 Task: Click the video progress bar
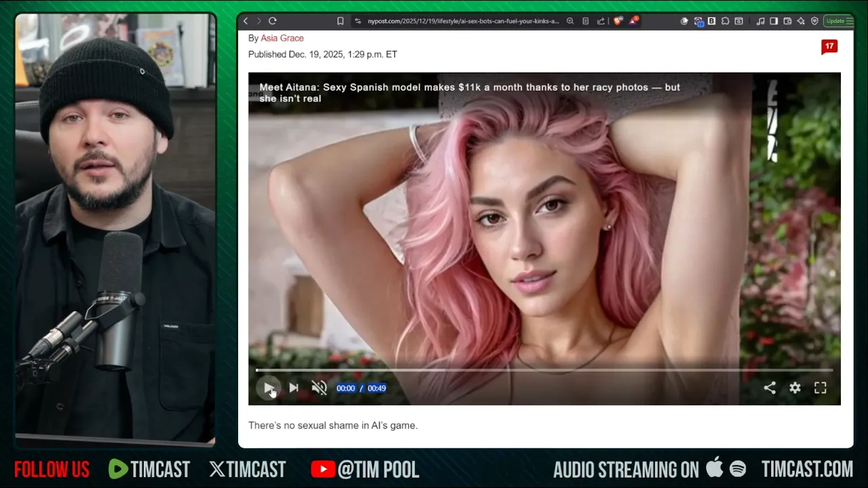pyautogui.click(x=542, y=370)
